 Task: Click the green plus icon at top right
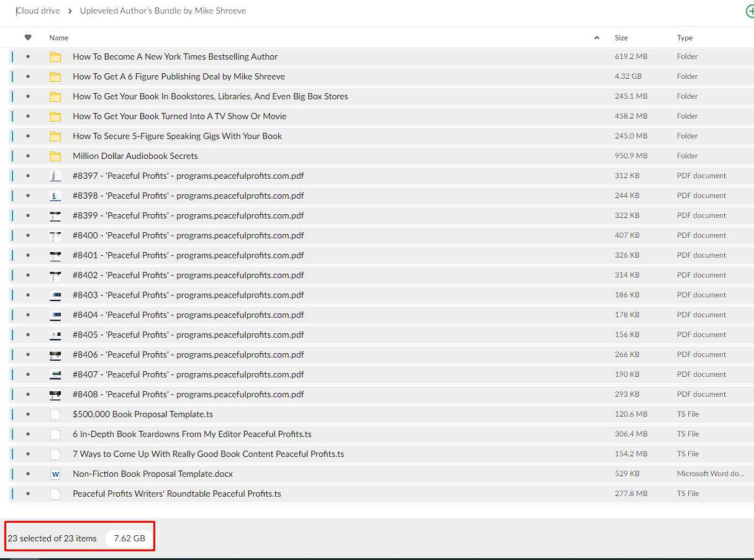pyautogui.click(x=750, y=11)
